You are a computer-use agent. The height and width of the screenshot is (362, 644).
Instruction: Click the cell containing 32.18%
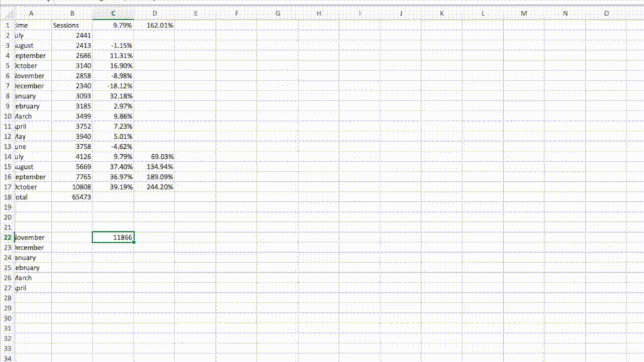113,96
